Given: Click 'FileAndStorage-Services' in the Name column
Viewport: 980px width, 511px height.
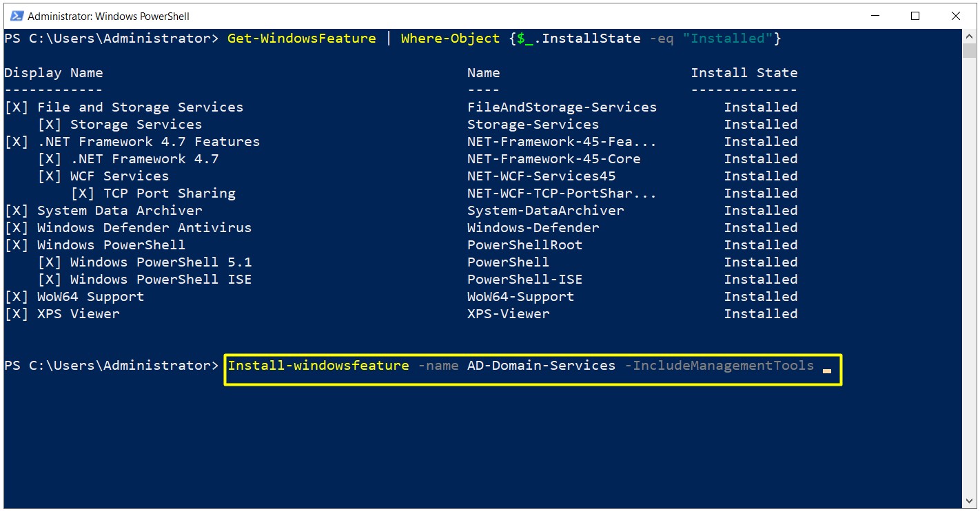Looking at the screenshot, I should 562,107.
